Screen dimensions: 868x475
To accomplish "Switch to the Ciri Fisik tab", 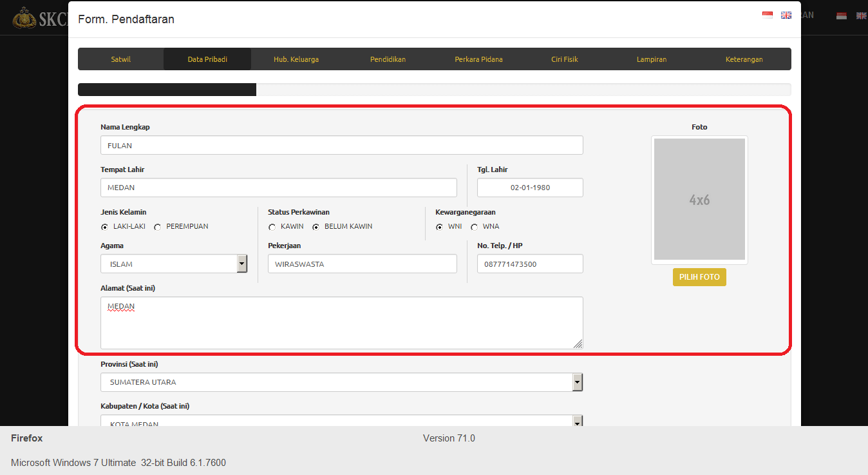I will [565, 59].
